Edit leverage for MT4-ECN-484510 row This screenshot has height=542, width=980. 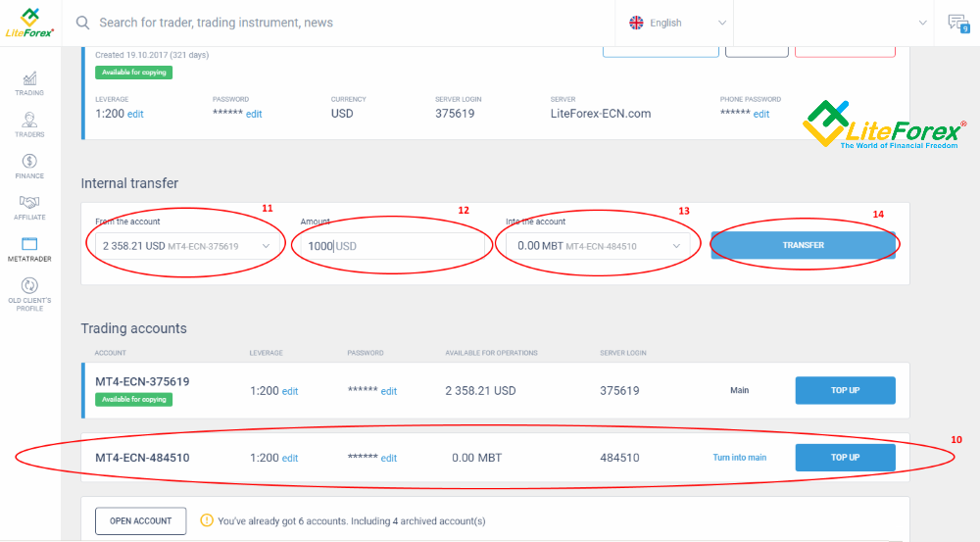(x=290, y=458)
